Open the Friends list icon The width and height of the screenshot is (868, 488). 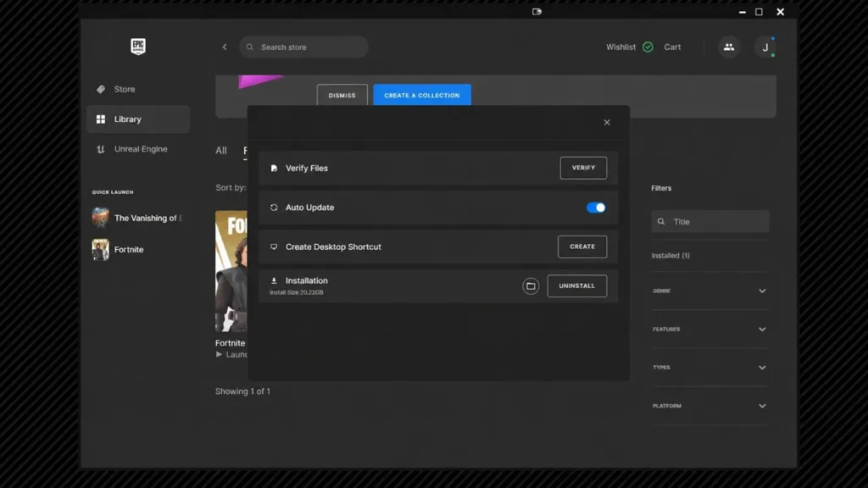tap(728, 47)
